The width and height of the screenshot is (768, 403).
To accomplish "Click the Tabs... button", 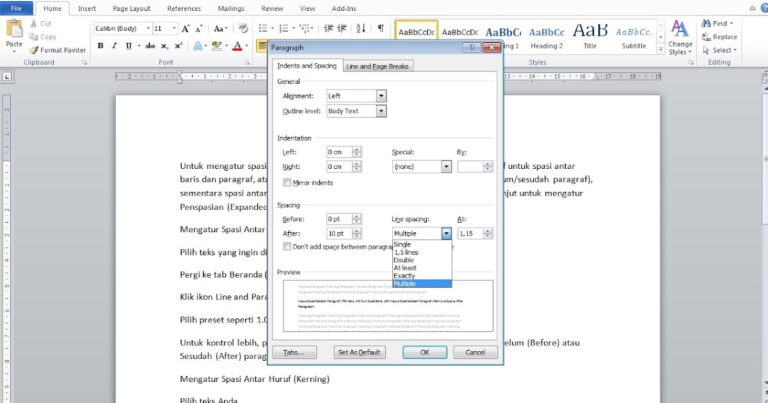I will click(294, 352).
